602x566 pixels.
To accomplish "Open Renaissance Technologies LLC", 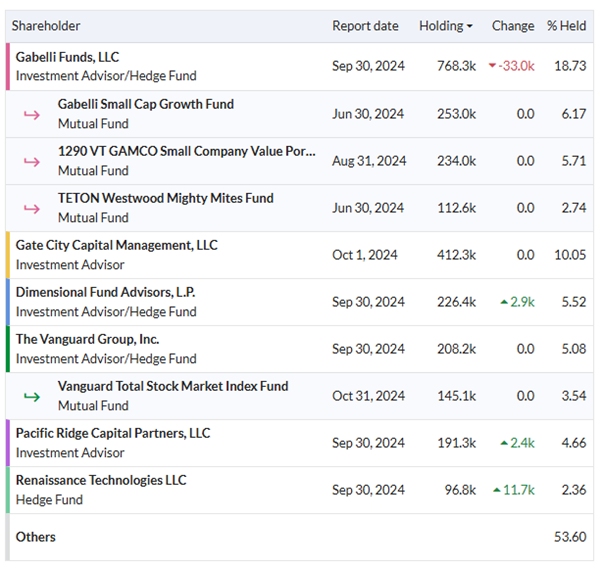I will click(101, 480).
